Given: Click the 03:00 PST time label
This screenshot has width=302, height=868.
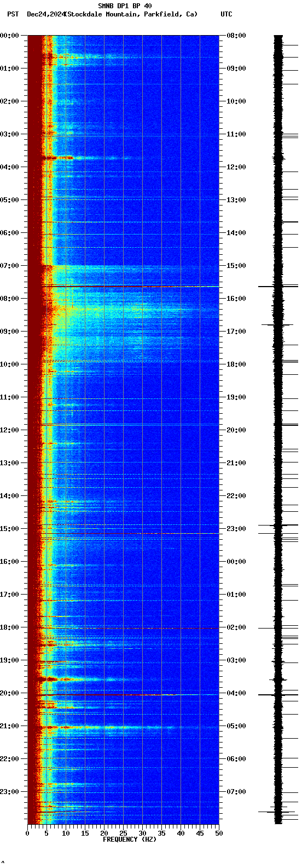Looking at the screenshot, I should (x=10, y=134).
